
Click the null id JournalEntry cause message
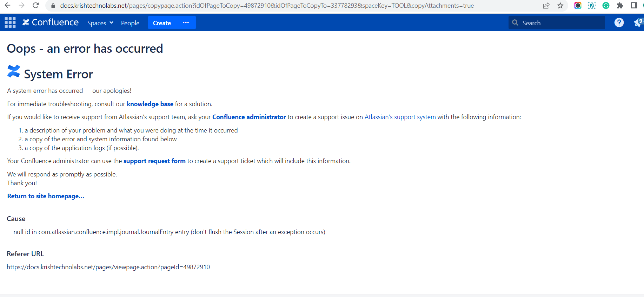pos(169,232)
